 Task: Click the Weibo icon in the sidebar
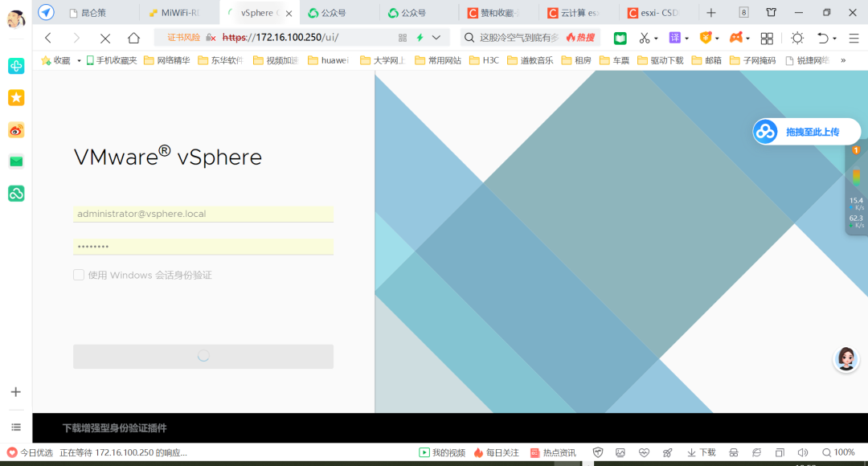coord(16,130)
